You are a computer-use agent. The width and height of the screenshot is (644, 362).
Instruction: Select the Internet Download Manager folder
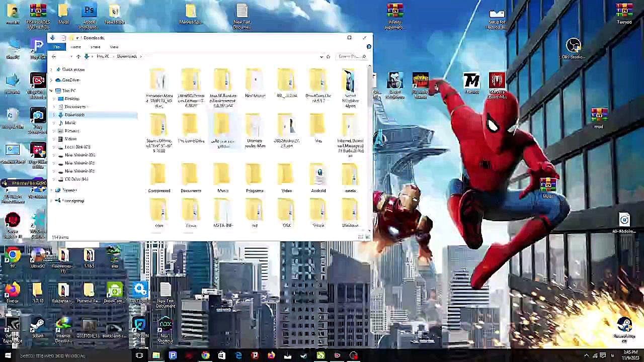click(x=350, y=135)
